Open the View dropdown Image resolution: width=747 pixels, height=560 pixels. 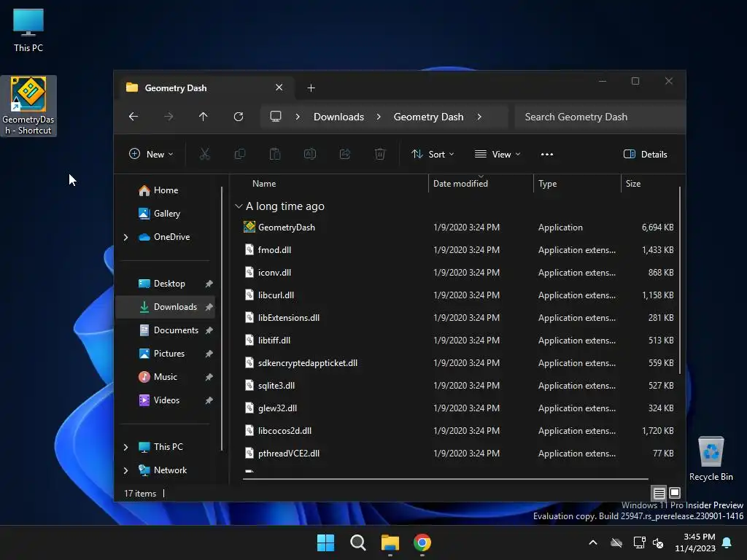498,155
